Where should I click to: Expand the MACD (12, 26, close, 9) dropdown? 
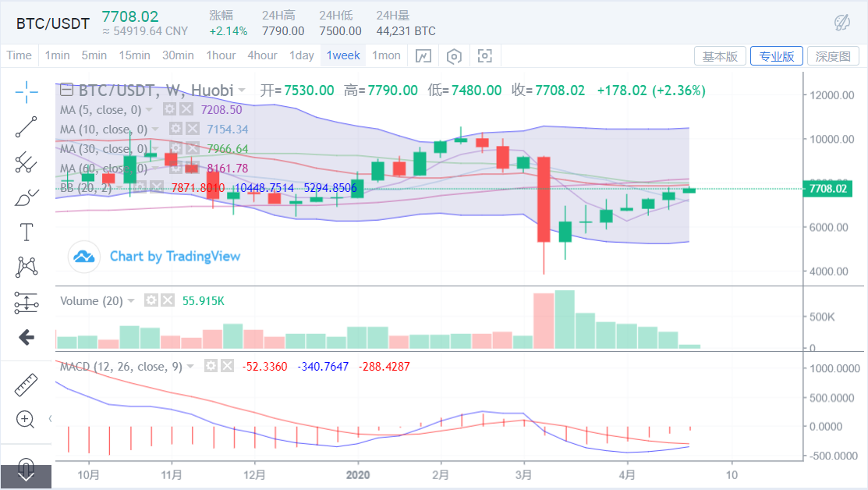click(x=191, y=366)
